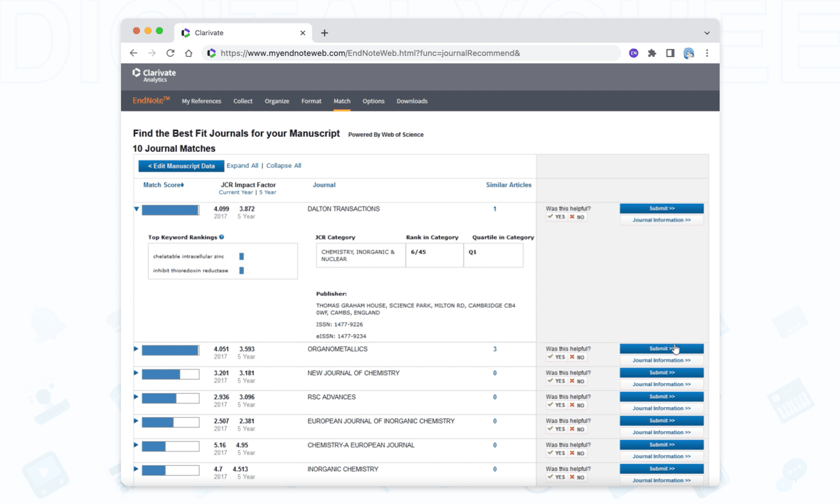Mark RSC Advances result as helpful YES
840x504 pixels.
pos(557,405)
